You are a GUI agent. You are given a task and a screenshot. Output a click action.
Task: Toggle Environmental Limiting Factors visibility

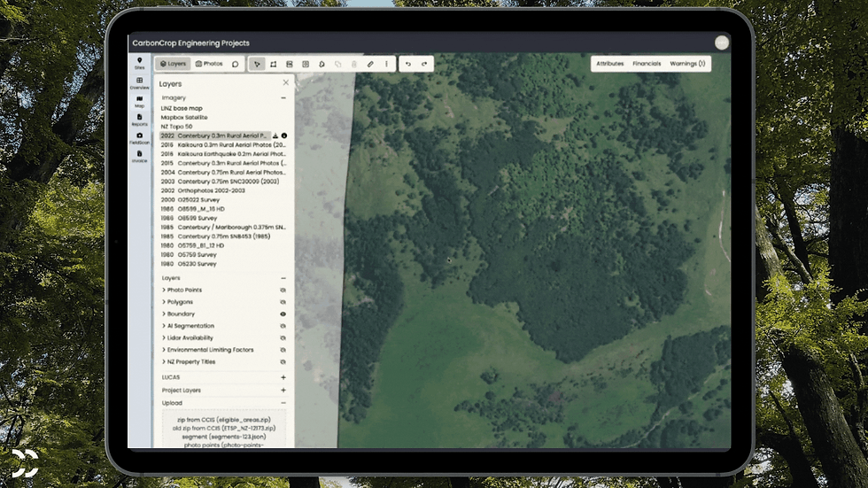pos(283,350)
